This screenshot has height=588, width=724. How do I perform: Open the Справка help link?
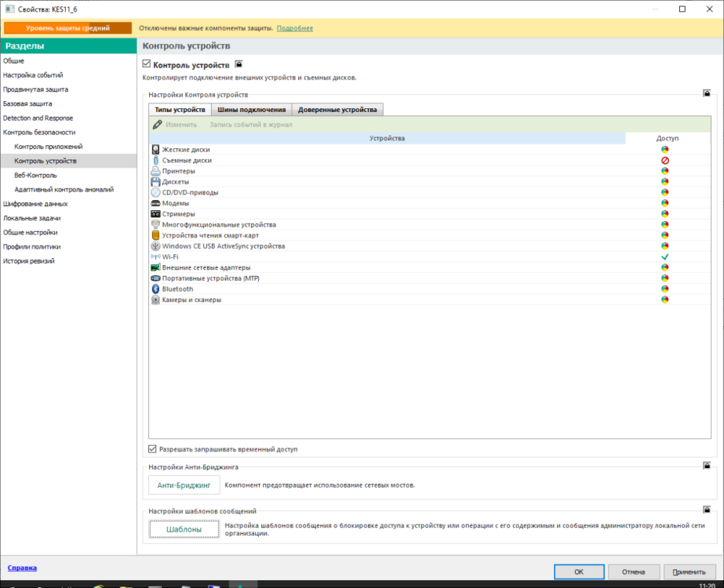pos(22,568)
